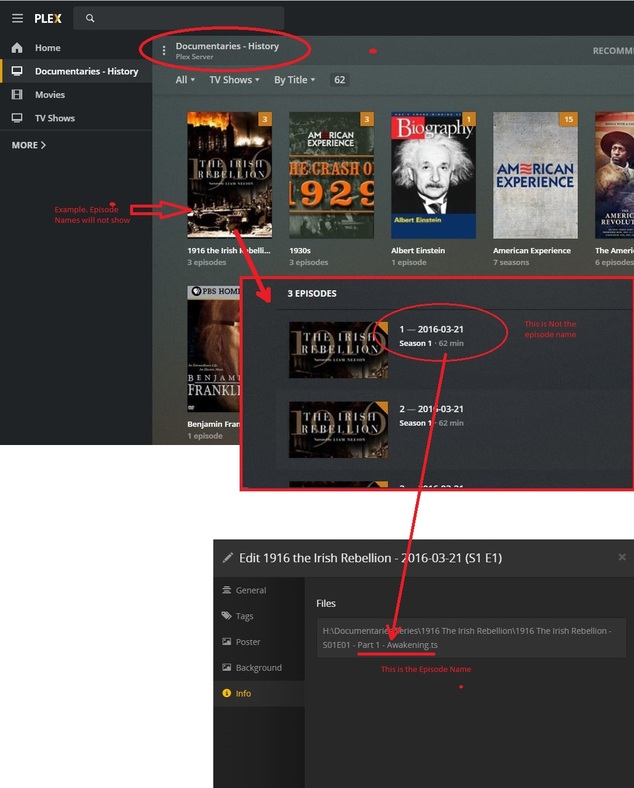Open the American Revolution poster at right edge
Viewport: 634px width, 788px height.
(614, 175)
